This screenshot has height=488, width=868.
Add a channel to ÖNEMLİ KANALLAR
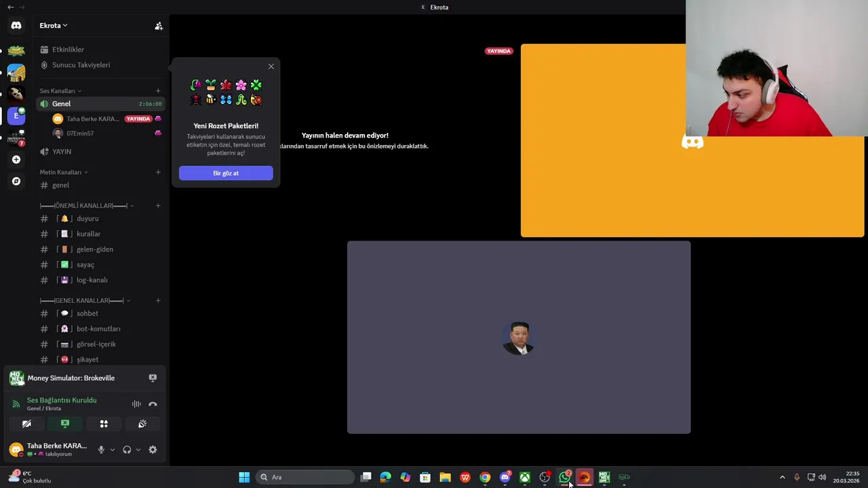158,205
